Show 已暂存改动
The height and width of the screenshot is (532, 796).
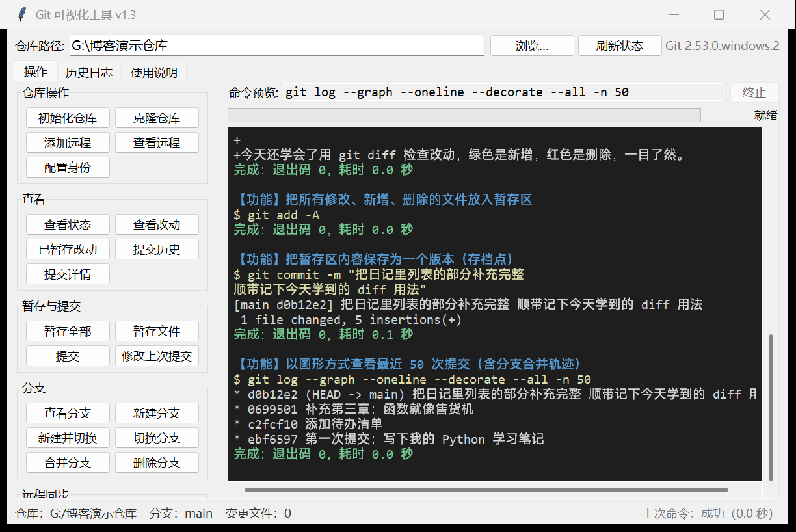(68, 249)
